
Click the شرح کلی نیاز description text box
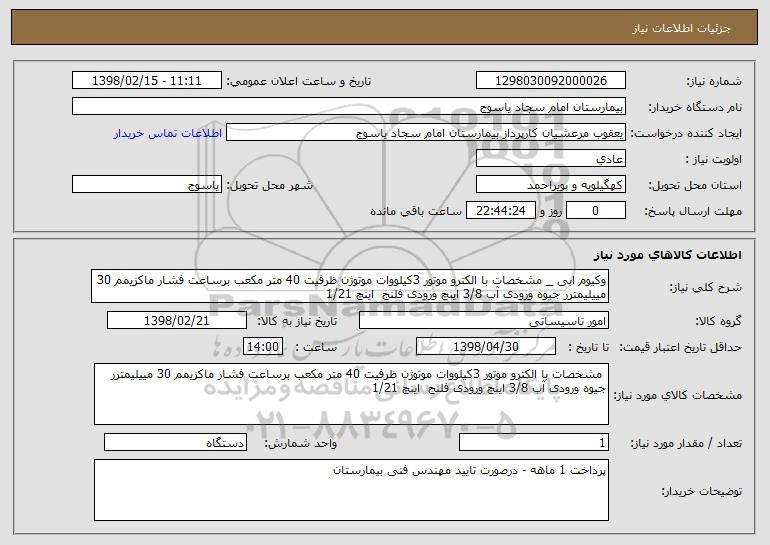pos(350,286)
